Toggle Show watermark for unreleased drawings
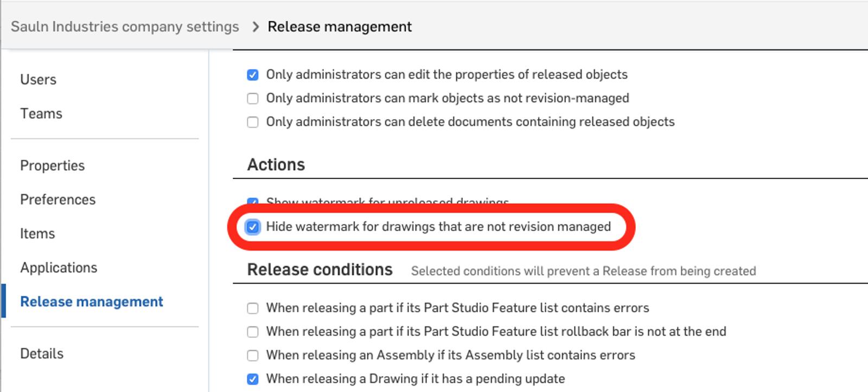This screenshot has width=868, height=392. coord(253,202)
